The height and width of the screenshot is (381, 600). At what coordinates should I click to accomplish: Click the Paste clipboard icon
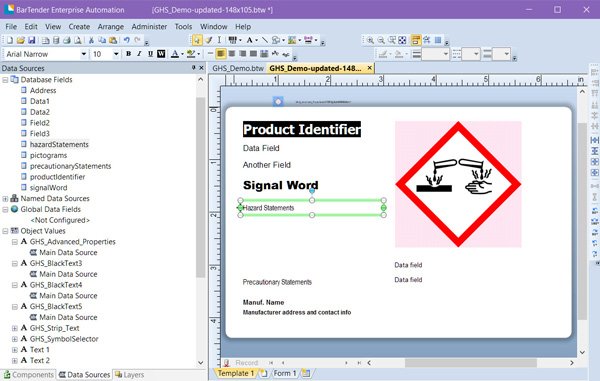point(113,40)
